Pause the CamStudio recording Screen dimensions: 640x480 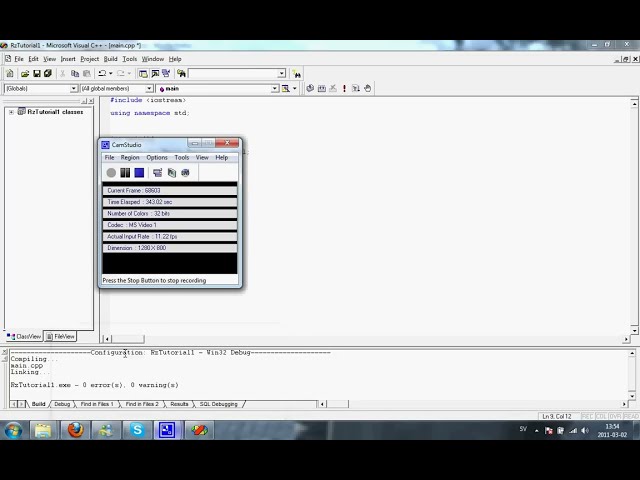click(x=125, y=173)
